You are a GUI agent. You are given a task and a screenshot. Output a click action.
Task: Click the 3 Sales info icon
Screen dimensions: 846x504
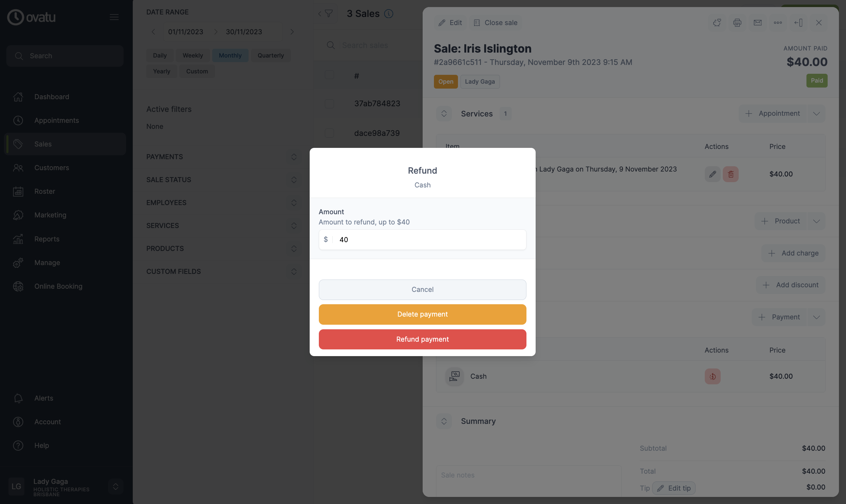point(389,13)
